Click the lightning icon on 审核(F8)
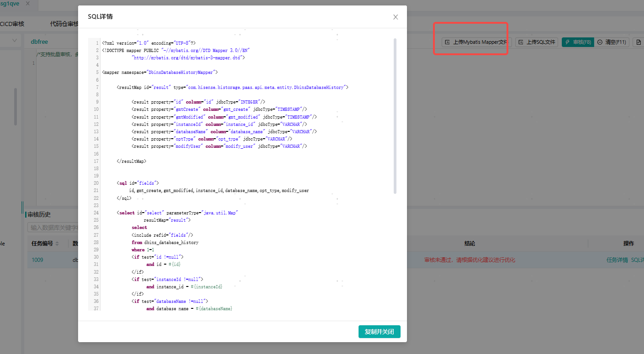The image size is (644, 354). tap(567, 42)
